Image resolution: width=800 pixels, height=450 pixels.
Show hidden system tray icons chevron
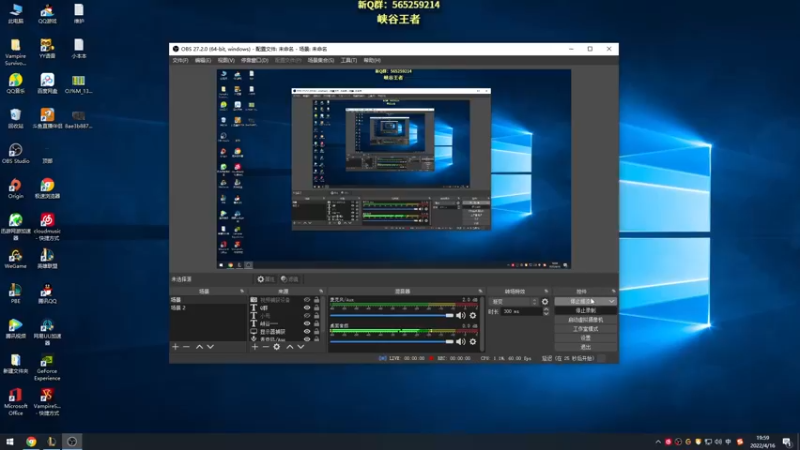pos(658,442)
